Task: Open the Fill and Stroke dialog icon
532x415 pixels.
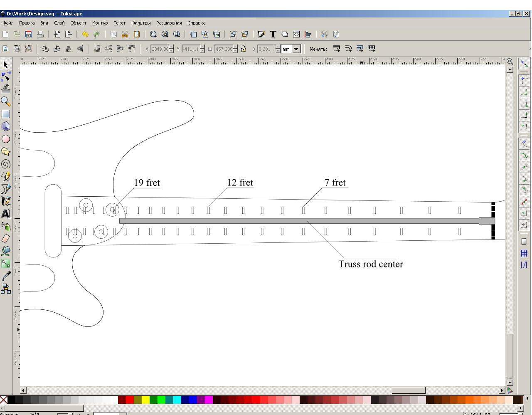Action: click(261, 35)
